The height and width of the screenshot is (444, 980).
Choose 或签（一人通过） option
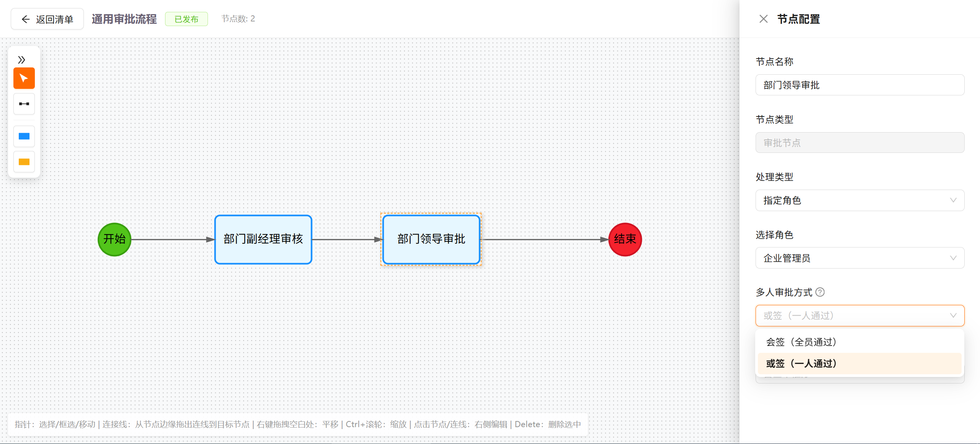pyautogui.click(x=860, y=364)
